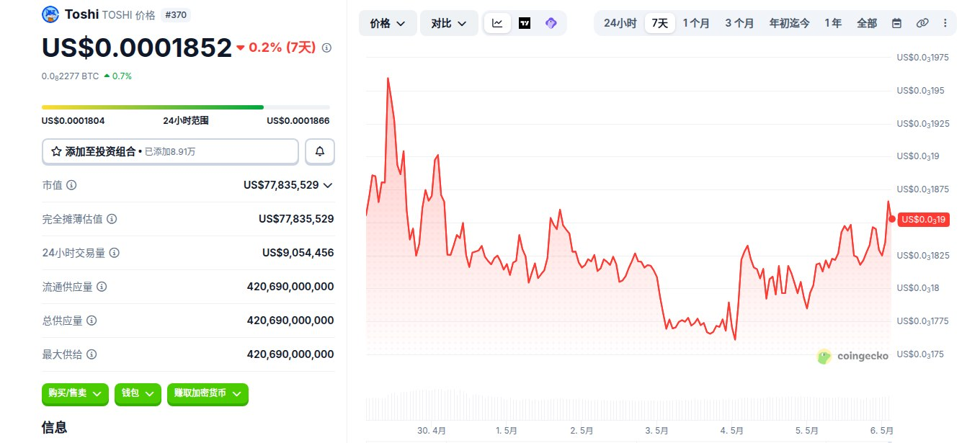The height and width of the screenshot is (443, 980).
Task: Click the 0.2% (7天) change text
Action: (282, 48)
